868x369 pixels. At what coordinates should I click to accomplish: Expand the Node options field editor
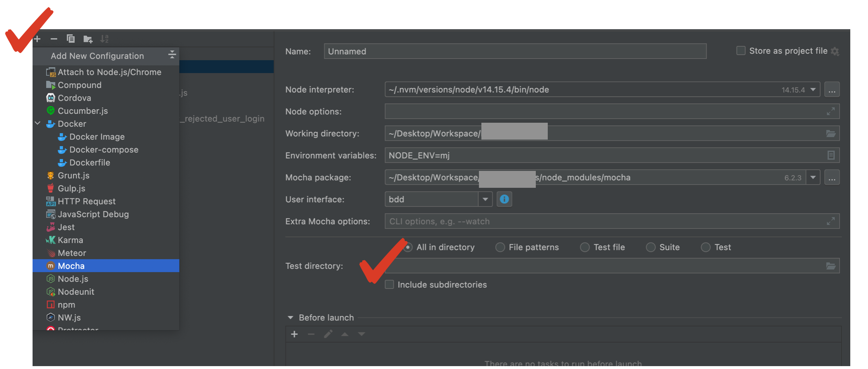pyautogui.click(x=830, y=111)
